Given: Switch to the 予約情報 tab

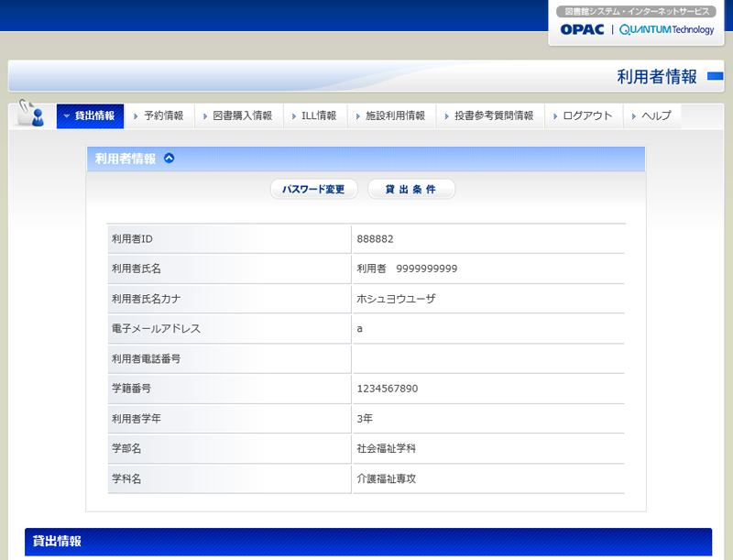Looking at the screenshot, I should pos(159,115).
